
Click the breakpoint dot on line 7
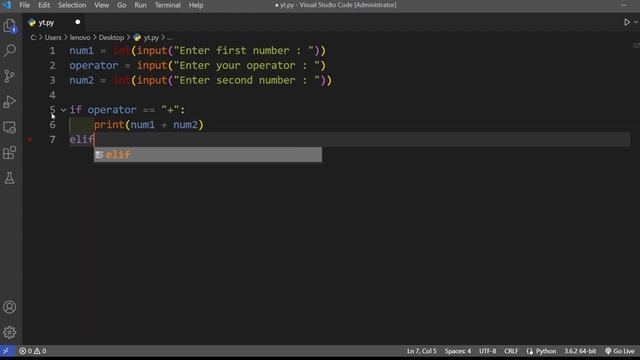click(29, 140)
